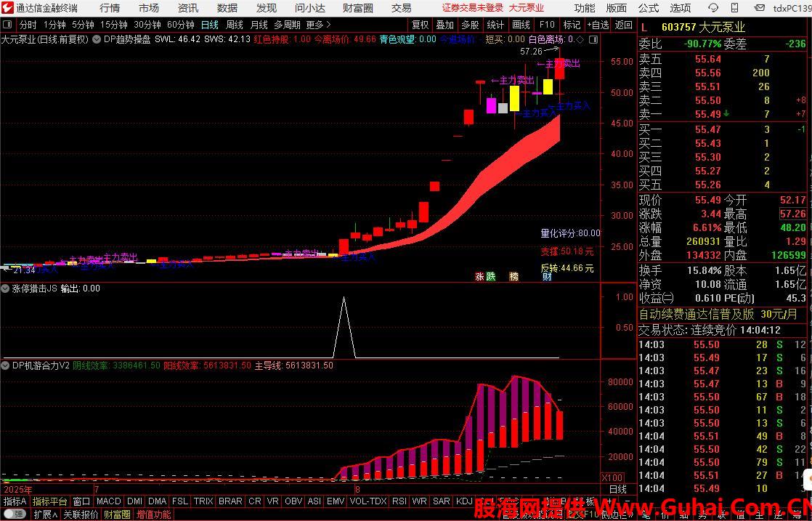Open the 关联报价 bottom button

81,514
